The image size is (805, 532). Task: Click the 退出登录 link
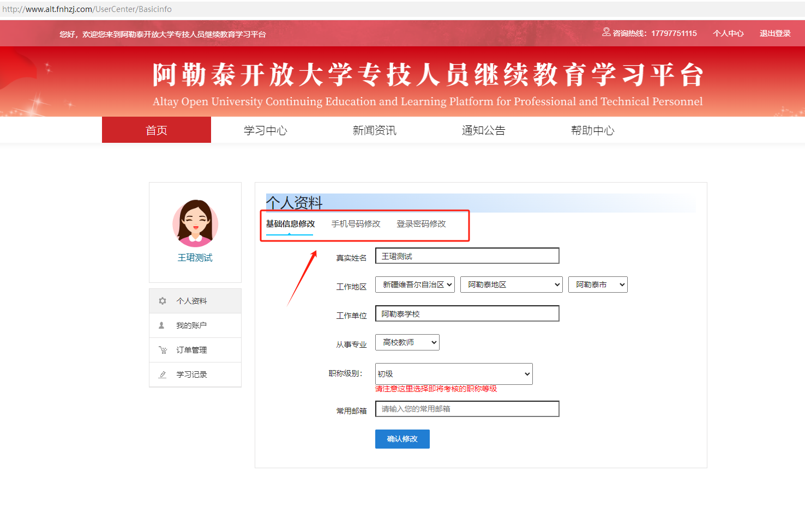pyautogui.click(x=775, y=33)
